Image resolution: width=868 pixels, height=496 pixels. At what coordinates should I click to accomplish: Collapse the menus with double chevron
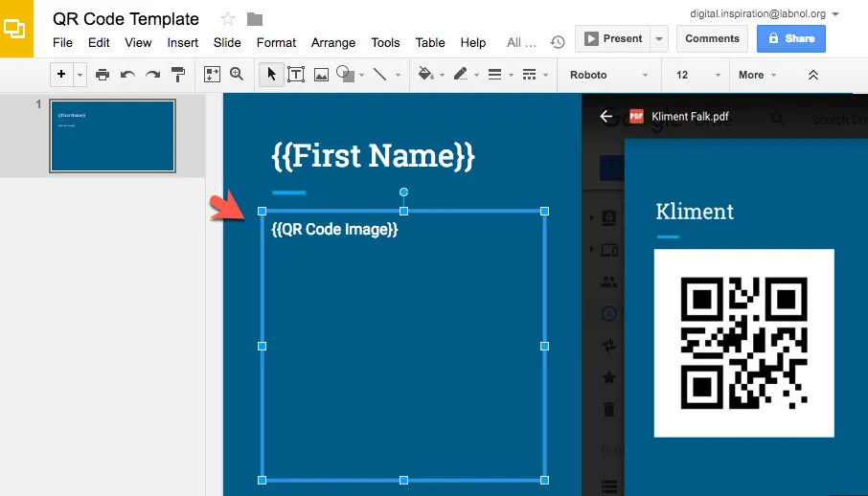pyautogui.click(x=813, y=75)
